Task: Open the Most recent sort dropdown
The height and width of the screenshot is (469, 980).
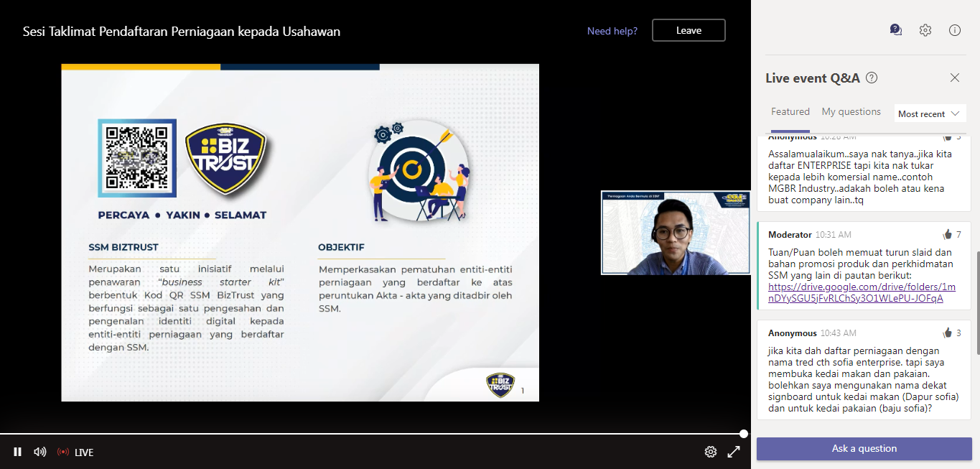Action: coord(929,113)
